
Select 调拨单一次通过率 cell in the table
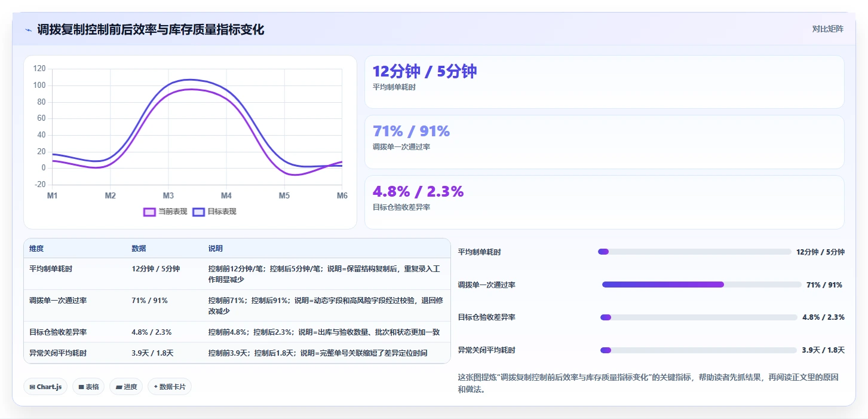(x=58, y=301)
